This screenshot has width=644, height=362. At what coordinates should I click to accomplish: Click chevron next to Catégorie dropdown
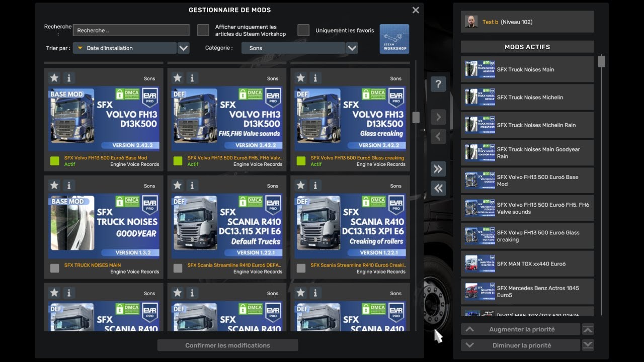[352, 48]
